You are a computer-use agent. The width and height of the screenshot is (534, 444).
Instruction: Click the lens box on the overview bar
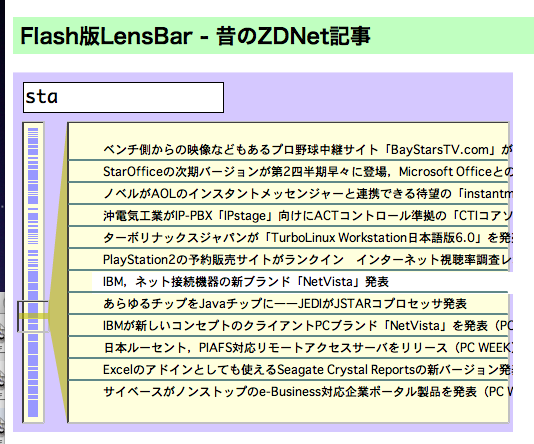click(33, 316)
